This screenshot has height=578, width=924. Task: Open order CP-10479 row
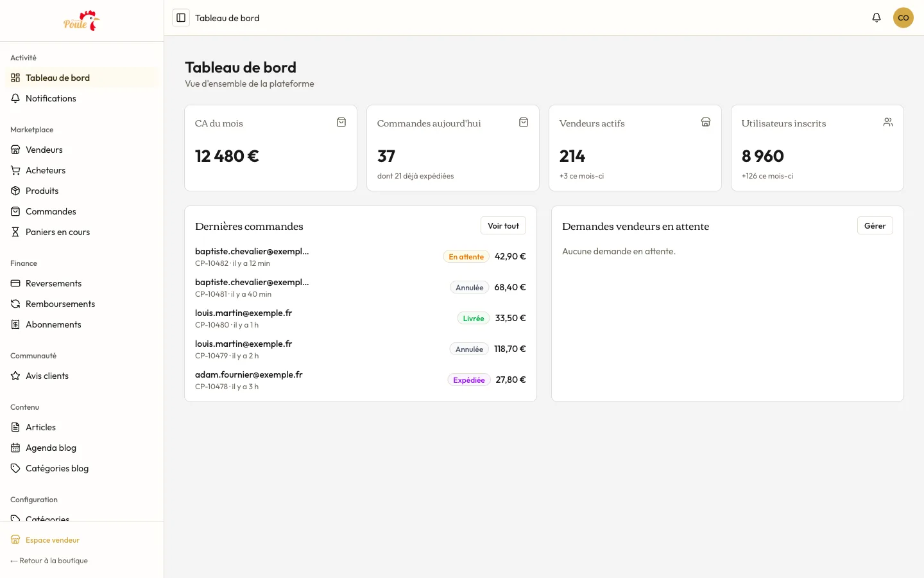click(x=361, y=349)
